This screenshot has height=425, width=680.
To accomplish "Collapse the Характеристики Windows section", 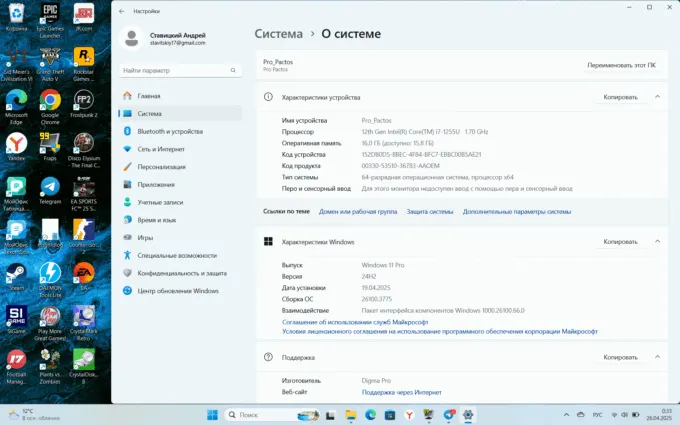I will coord(657,242).
